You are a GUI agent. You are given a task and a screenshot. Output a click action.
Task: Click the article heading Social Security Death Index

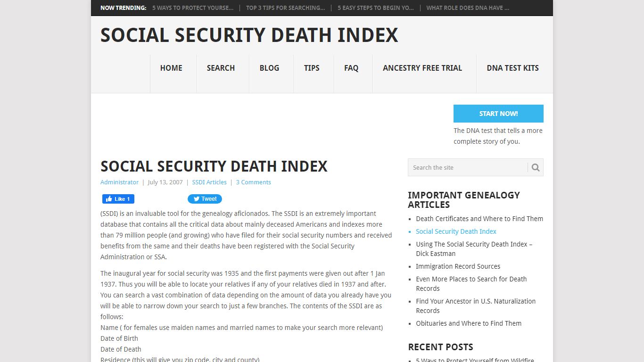(214, 166)
